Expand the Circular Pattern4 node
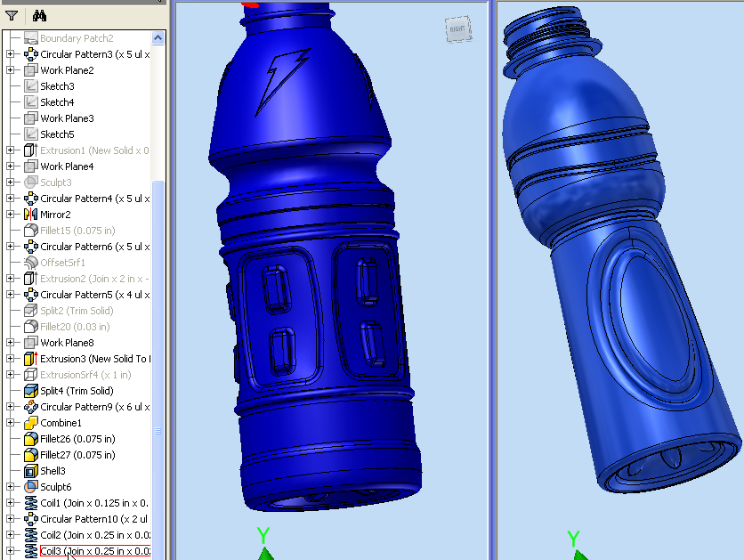The height and width of the screenshot is (560, 744). click(x=10, y=199)
